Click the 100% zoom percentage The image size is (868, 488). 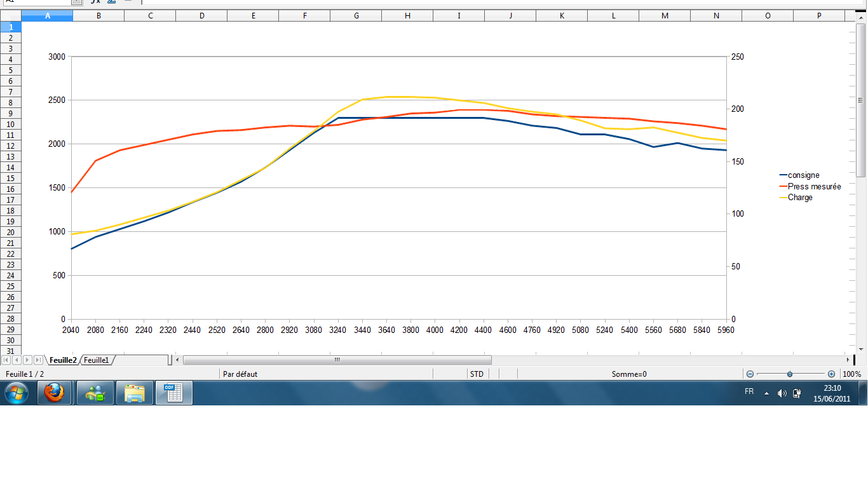852,374
